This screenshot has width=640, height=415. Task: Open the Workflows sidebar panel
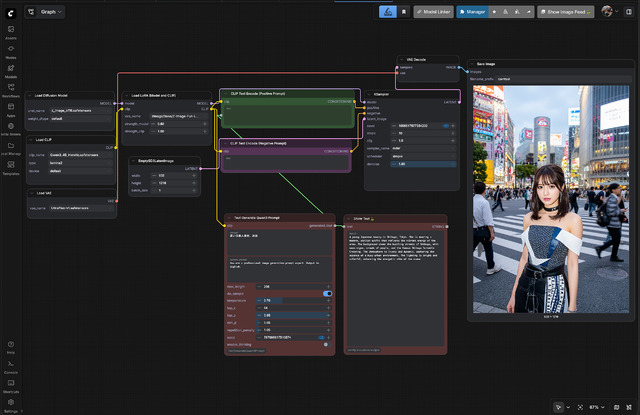(11, 89)
